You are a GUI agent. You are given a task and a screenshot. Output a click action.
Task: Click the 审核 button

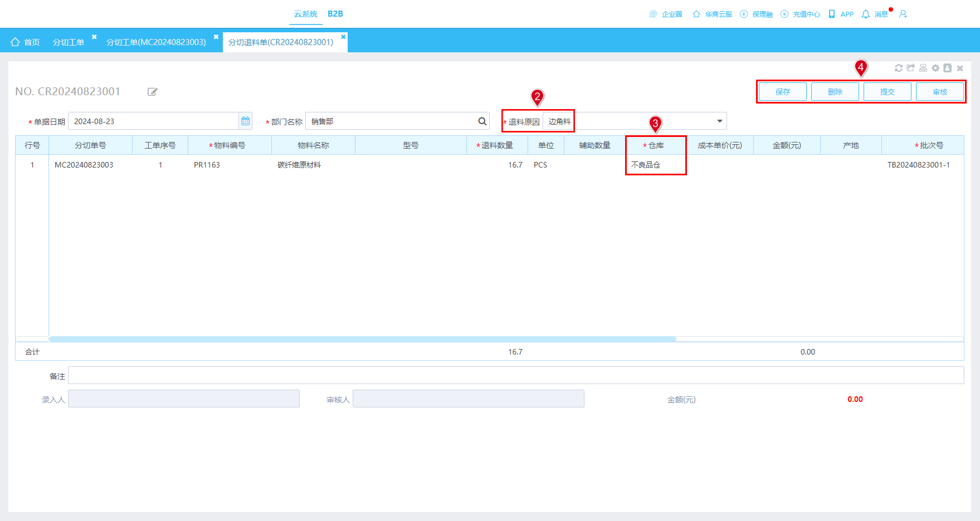940,92
